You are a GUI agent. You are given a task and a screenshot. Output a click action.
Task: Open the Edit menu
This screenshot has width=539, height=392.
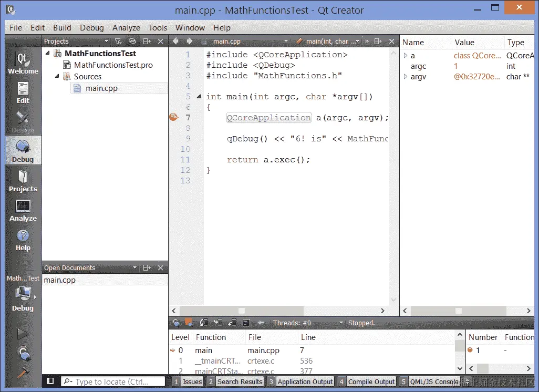pos(37,27)
